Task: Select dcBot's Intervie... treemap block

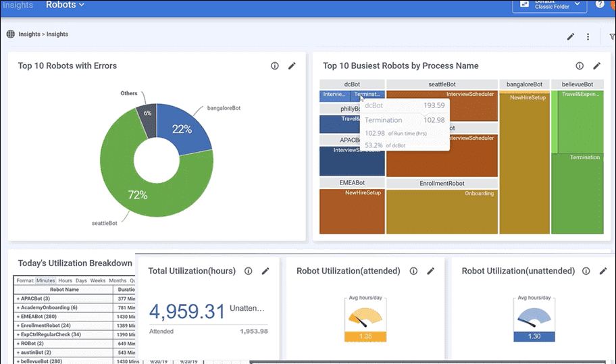Action: click(x=335, y=96)
